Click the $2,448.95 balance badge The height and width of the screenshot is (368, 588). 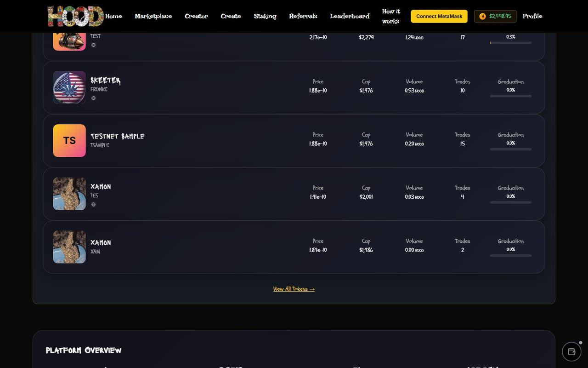[495, 16]
